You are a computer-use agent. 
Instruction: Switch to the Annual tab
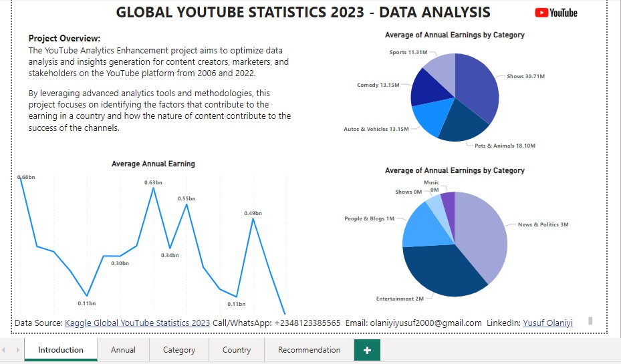[x=123, y=350]
